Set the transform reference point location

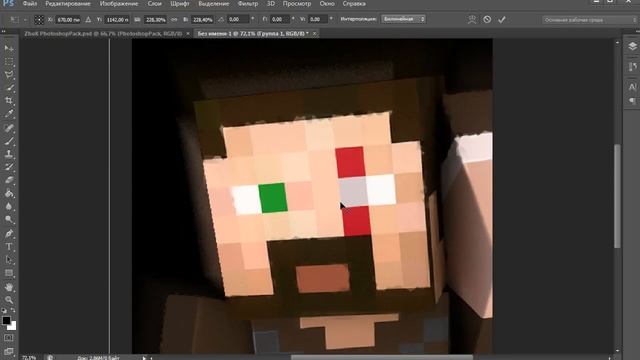(x=39, y=20)
